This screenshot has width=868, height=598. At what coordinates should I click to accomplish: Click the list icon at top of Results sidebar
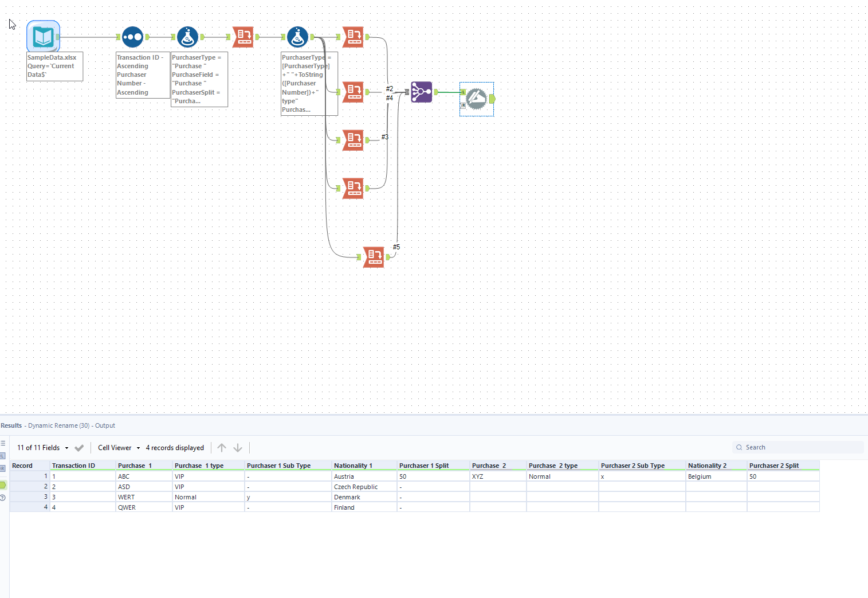tap(3, 443)
